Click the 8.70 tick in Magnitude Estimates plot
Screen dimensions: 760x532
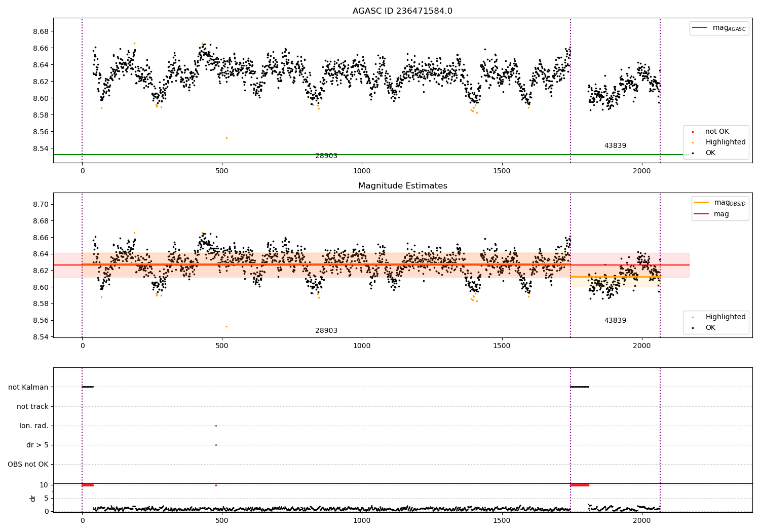(40, 204)
